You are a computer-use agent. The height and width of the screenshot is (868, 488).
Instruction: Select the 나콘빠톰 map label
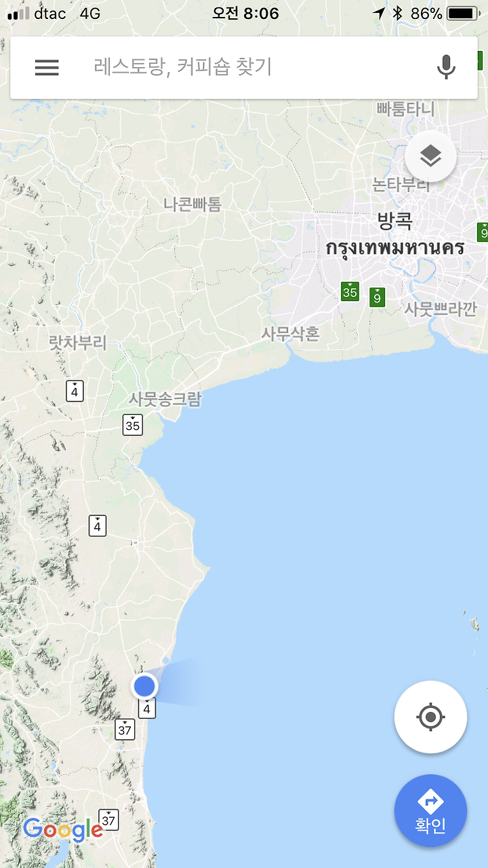coord(192,204)
